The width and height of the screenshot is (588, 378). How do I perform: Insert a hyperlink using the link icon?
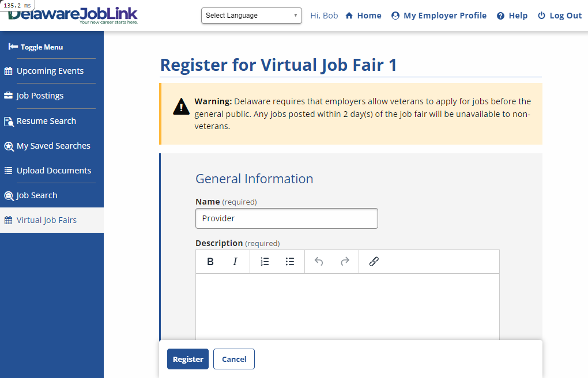tap(374, 262)
